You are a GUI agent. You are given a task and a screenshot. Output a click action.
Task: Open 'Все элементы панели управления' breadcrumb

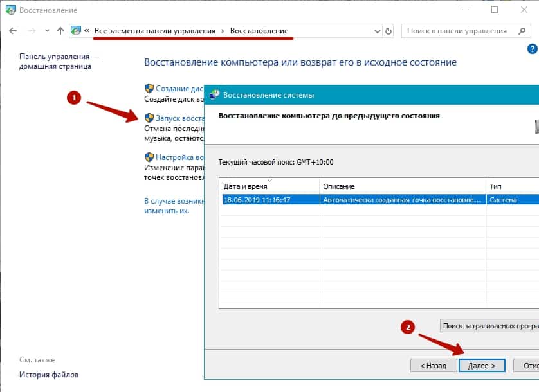click(154, 31)
